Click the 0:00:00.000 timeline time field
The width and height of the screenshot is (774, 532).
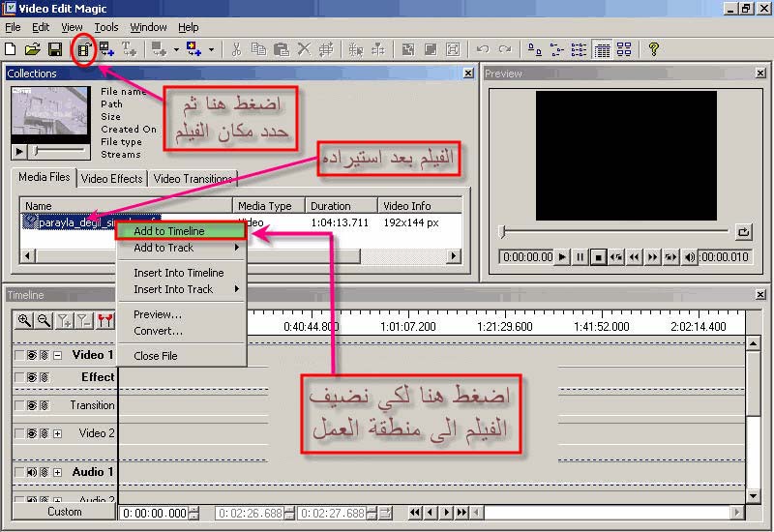[155, 514]
